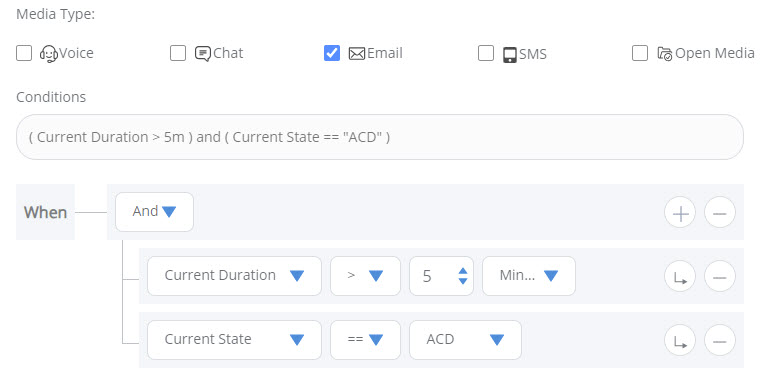
Task: Open the And logical operator dropdown
Action: (x=155, y=212)
